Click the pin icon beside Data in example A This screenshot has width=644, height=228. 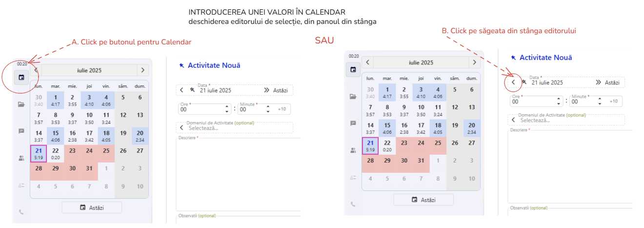192,90
